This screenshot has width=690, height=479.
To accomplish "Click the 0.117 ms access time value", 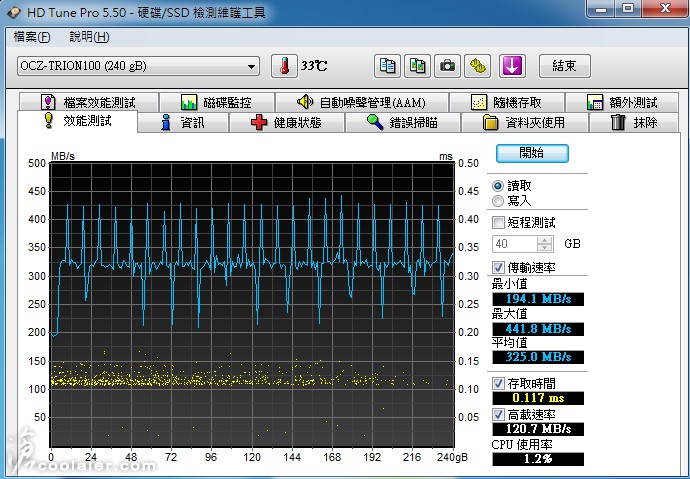I will [538, 398].
